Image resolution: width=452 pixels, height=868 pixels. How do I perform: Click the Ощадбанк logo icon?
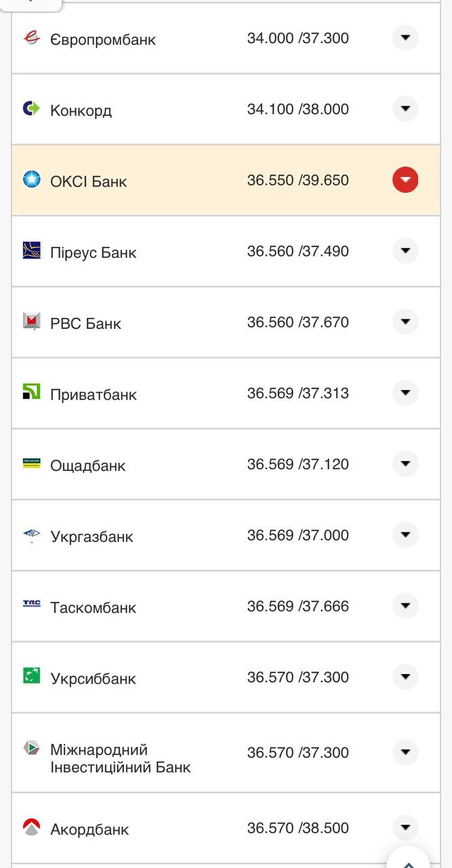[x=32, y=463]
